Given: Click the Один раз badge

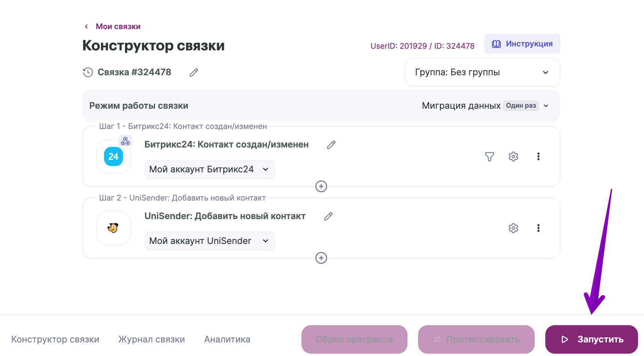Looking at the screenshot, I should click(x=521, y=106).
